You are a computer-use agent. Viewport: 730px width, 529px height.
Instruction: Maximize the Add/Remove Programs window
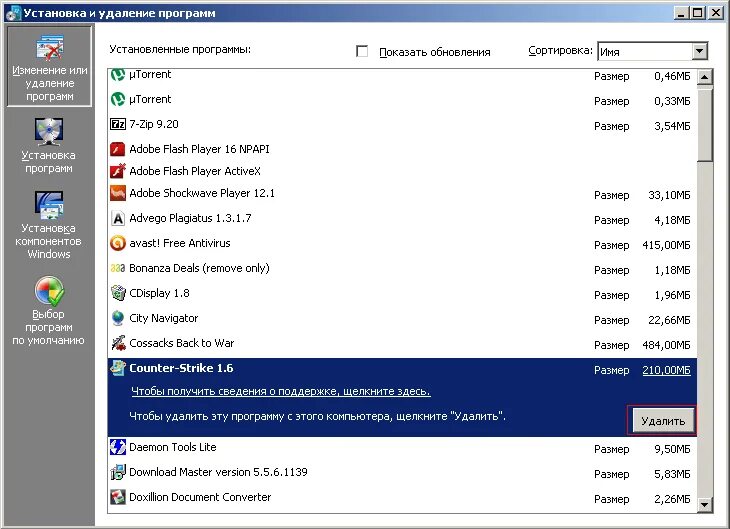(697, 13)
